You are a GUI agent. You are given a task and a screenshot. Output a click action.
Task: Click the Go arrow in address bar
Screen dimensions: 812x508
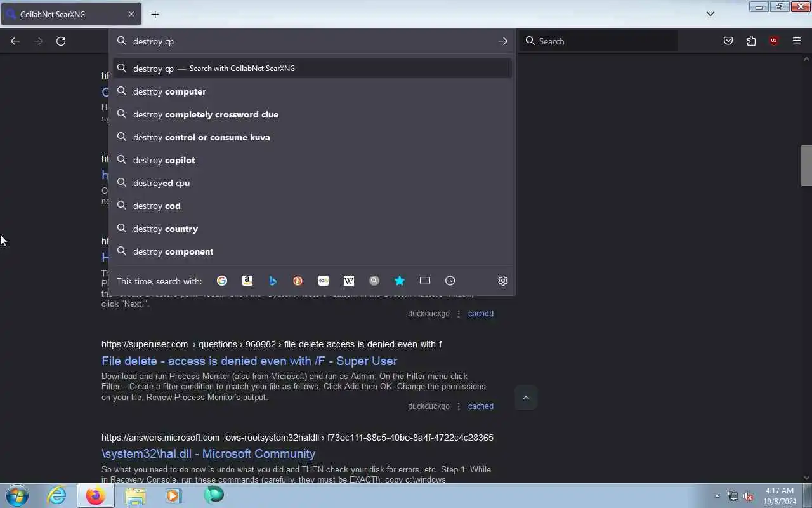(503, 41)
